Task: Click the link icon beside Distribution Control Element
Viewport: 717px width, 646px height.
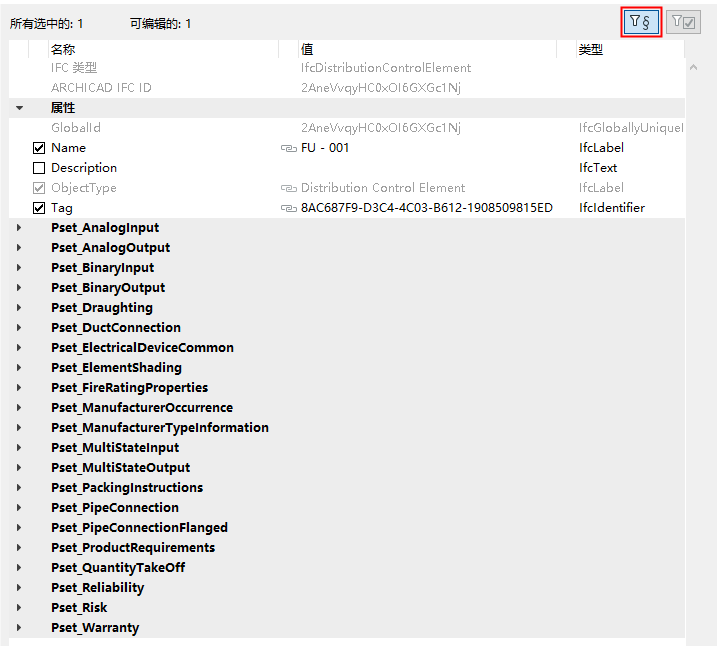Action: click(x=289, y=188)
